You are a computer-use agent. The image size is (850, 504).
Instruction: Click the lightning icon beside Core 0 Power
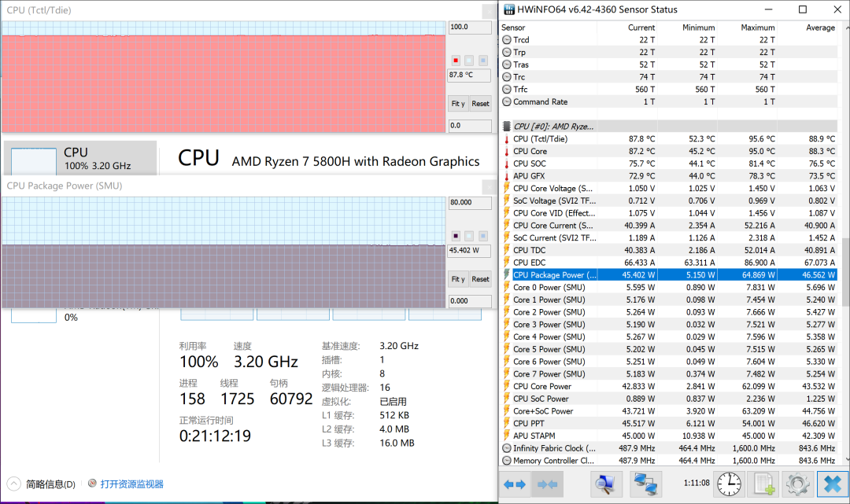coord(507,288)
